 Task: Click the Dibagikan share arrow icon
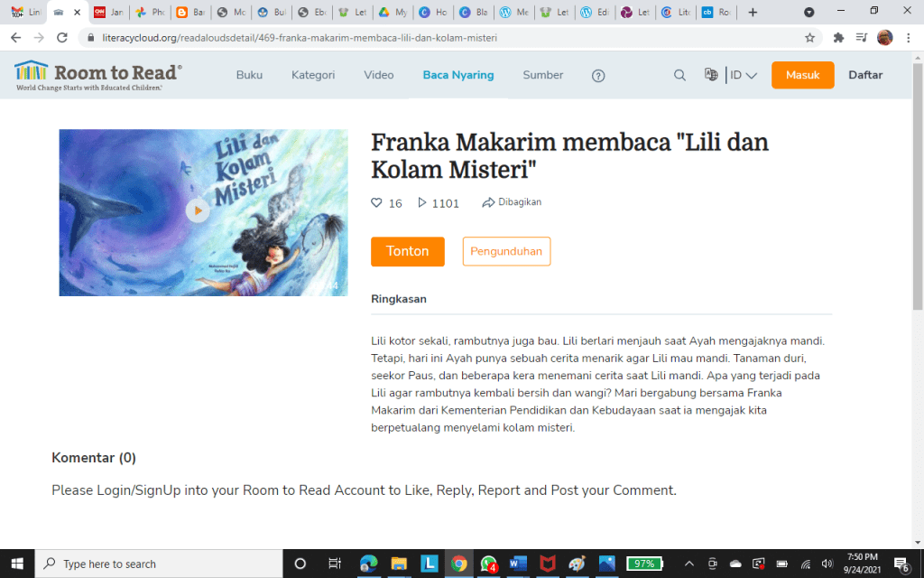coord(488,203)
